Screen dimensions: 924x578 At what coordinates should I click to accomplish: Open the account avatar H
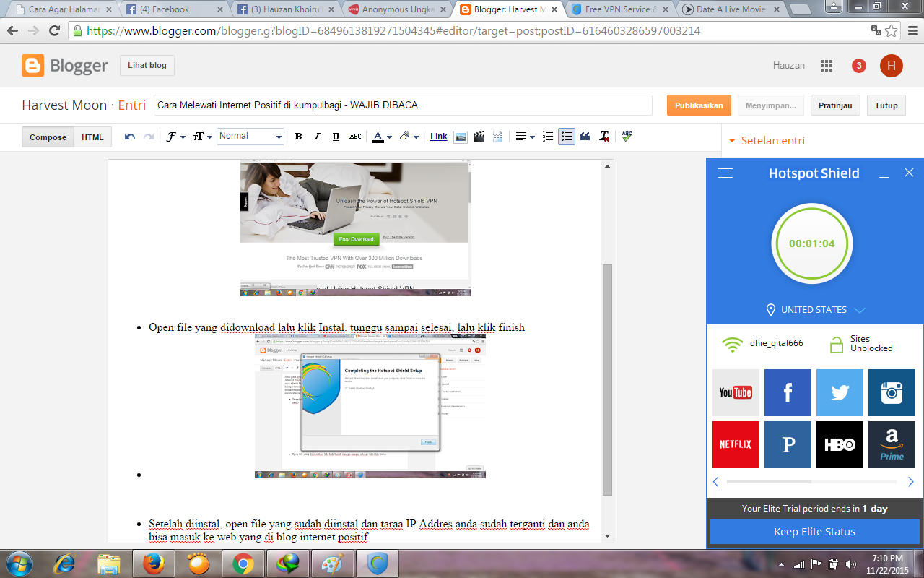[892, 66]
